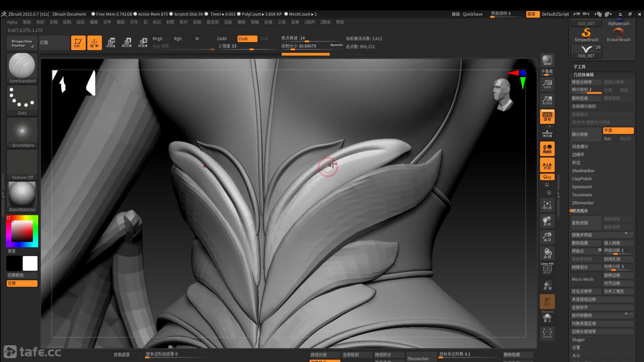Click the solo isolate icon
The width and height of the screenshot is (644, 362).
(x=547, y=317)
